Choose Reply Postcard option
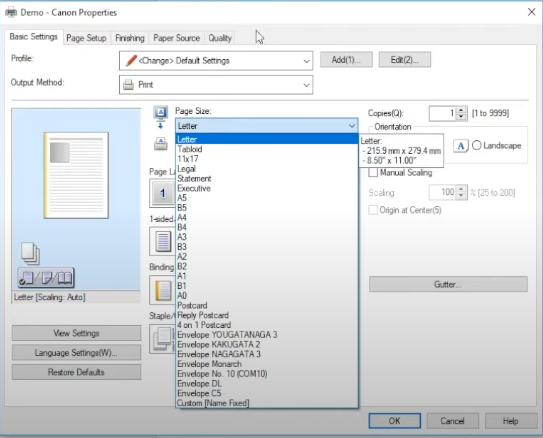Viewport: 543px width, 438px height. pyautogui.click(x=267, y=315)
